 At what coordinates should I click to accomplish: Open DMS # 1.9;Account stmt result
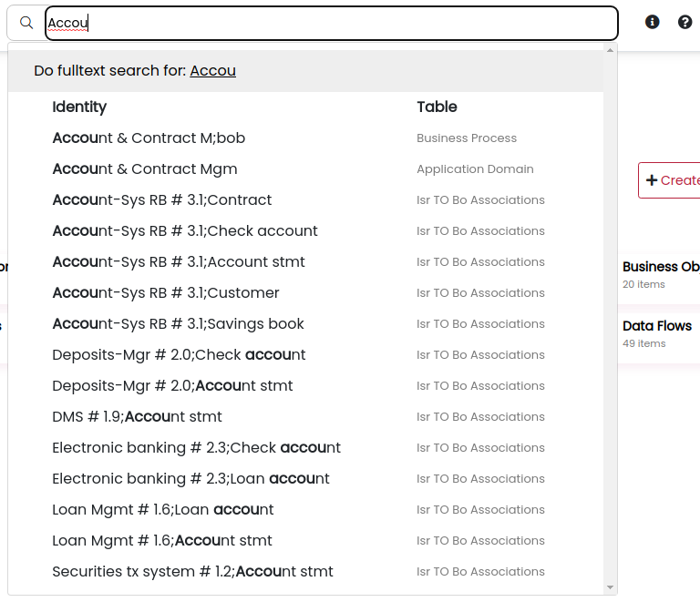click(306, 417)
